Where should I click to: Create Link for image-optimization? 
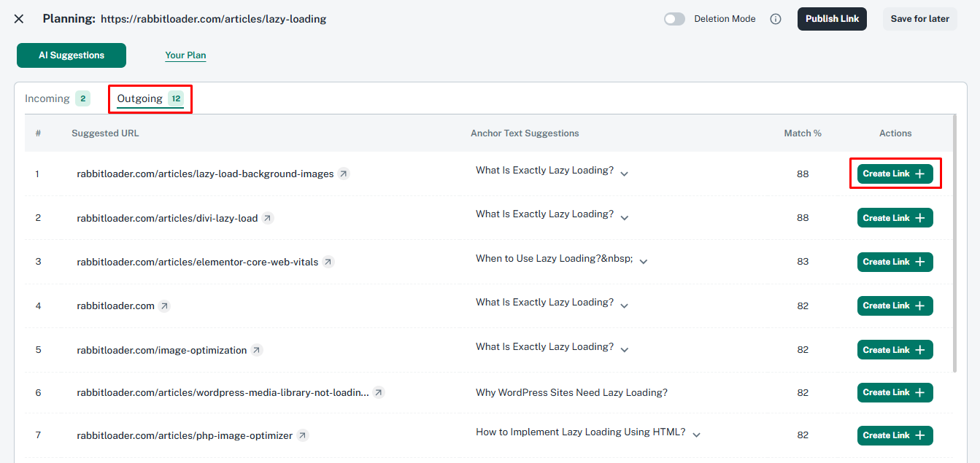pos(895,350)
